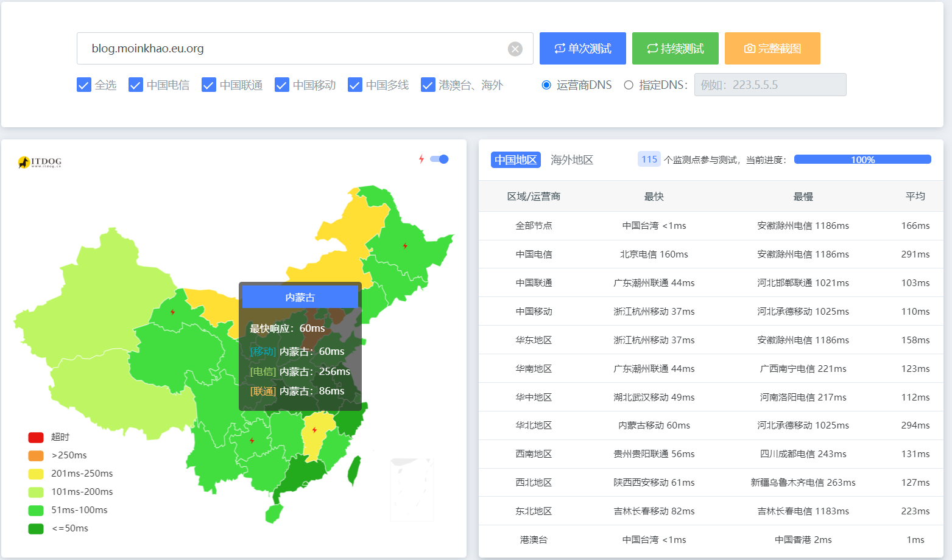The height and width of the screenshot is (560, 952).
Task: Click the lightning marker in Jiangxi province
Action: 314,430
